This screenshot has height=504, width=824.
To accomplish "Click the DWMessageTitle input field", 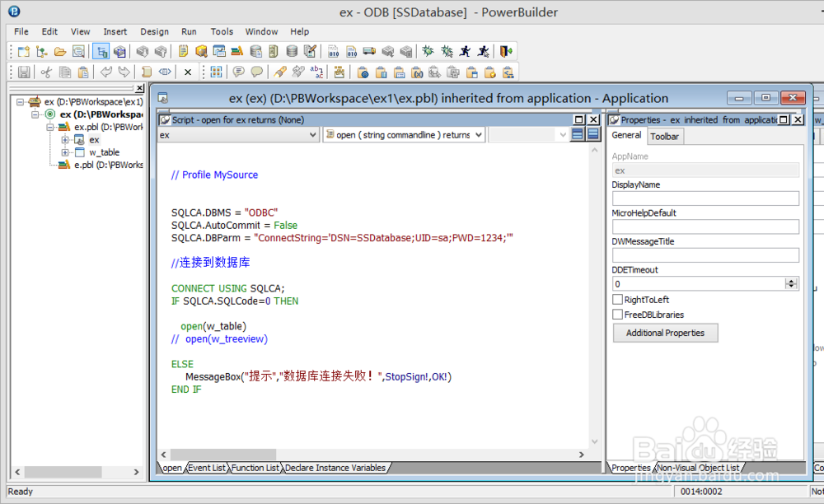I will (x=705, y=255).
